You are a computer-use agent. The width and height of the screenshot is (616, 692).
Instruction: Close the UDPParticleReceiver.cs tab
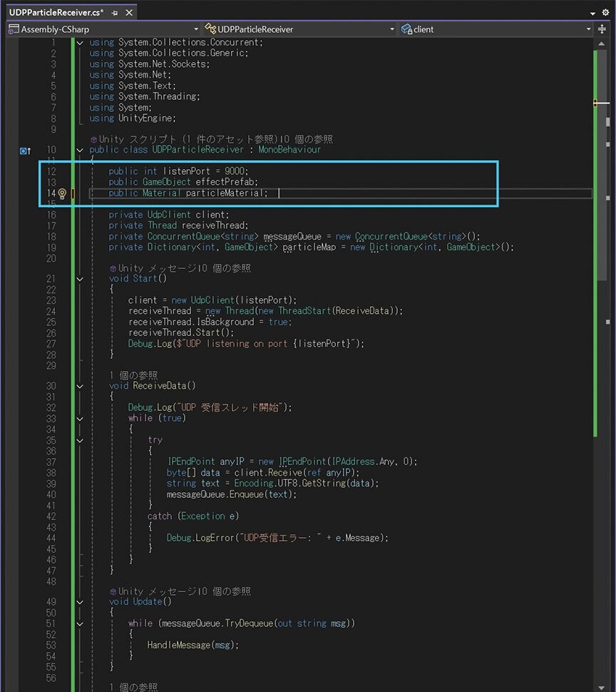pyautogui.click(x=128, y=13)
